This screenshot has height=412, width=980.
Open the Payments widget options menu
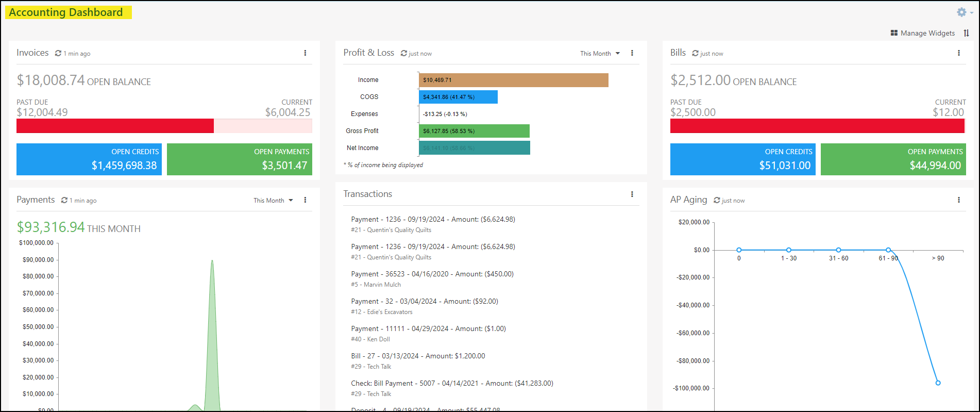[305, 200]
